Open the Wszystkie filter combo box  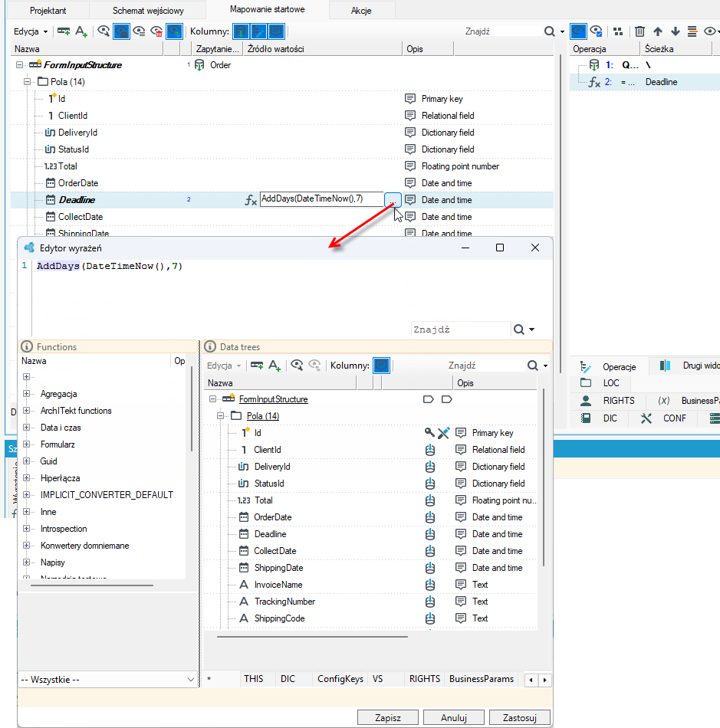pos(108,680)
